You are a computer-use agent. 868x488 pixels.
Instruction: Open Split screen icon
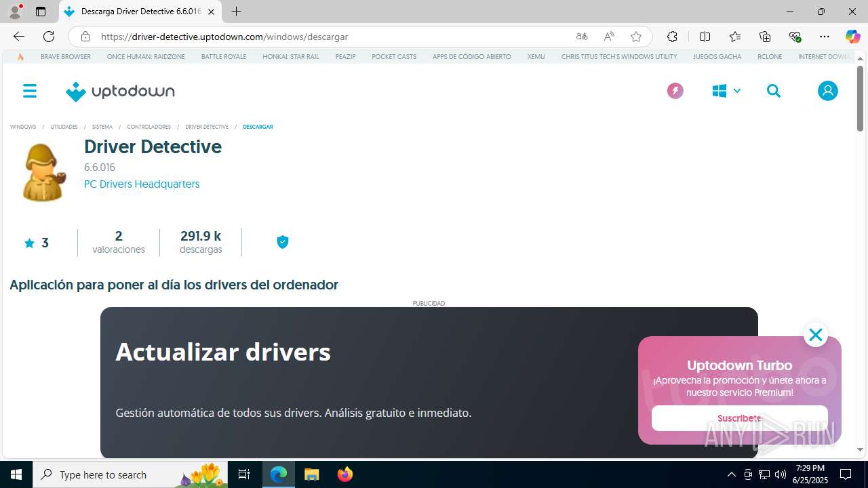click(705, 37)
